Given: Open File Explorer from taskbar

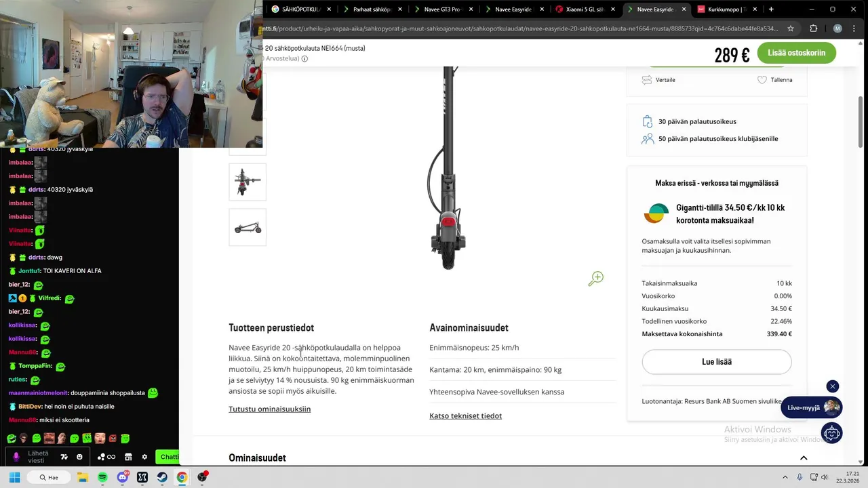Looking at the screenshot, I should click(x=82, y=477).
